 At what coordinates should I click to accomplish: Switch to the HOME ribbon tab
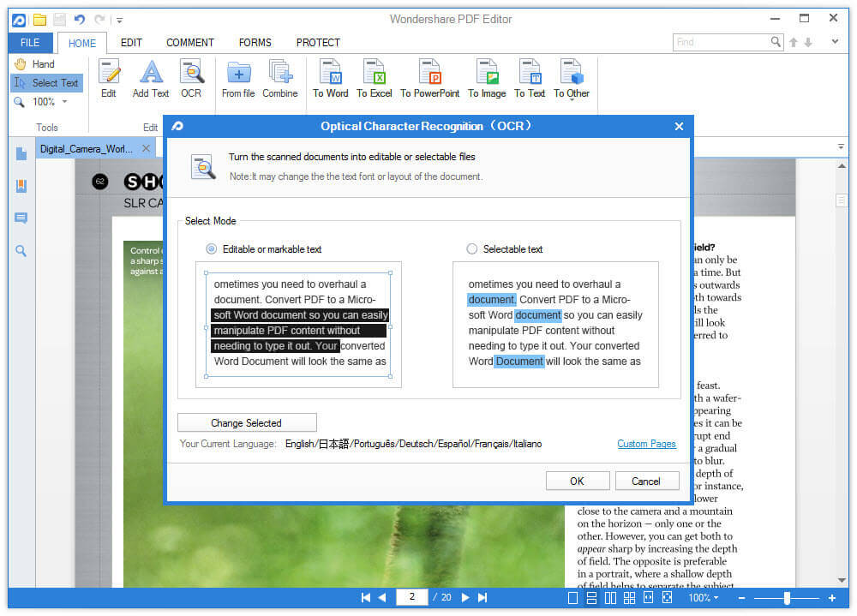[x=82, y=43]
